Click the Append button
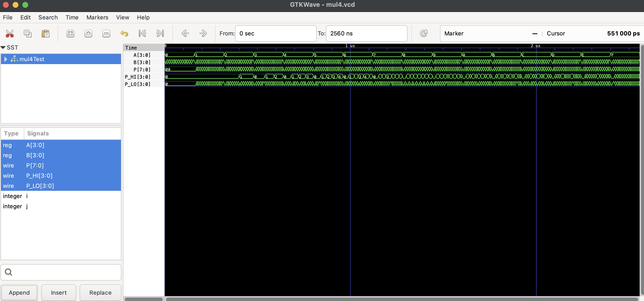Viewport: 644px width, 301px height. pos(19,293)
